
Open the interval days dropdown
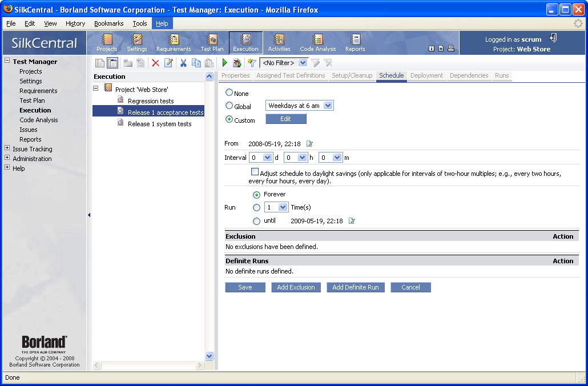pos(261,158)
